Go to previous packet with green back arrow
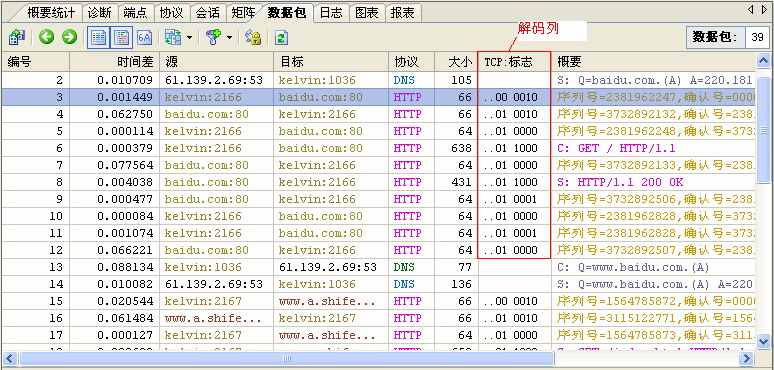 click(46, 37)
